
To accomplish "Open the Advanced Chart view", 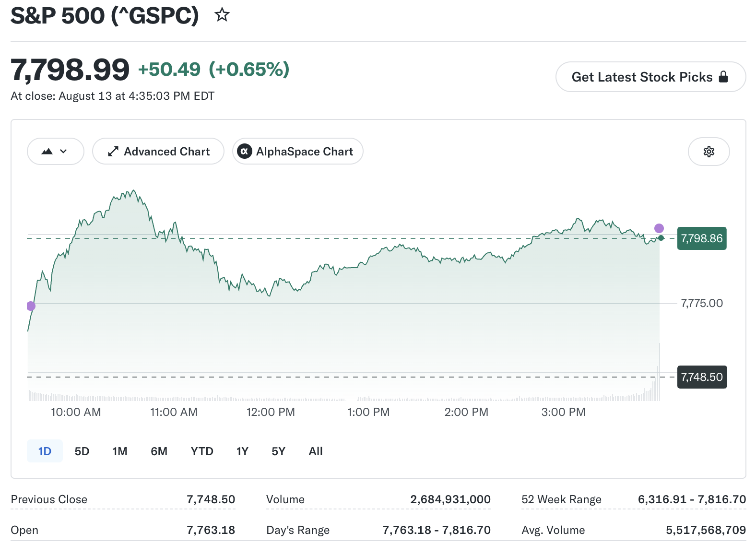I will click(x=158, y=152).
